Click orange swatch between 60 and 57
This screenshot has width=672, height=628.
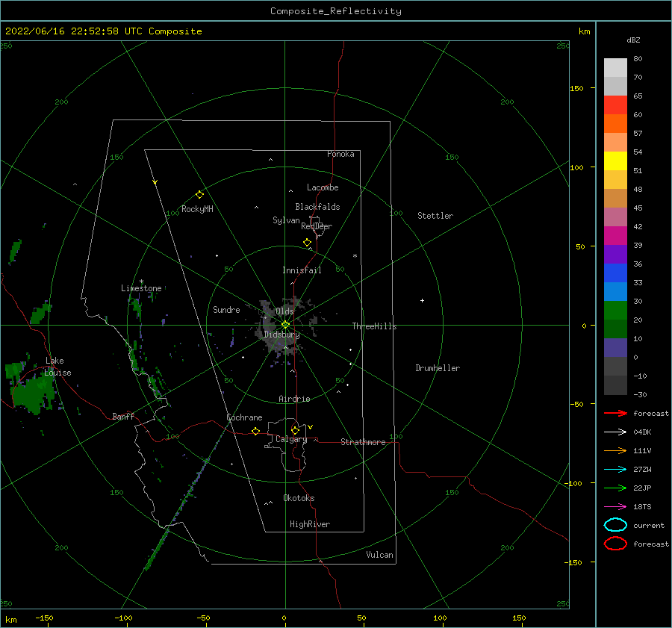click(x=615, y=124)
